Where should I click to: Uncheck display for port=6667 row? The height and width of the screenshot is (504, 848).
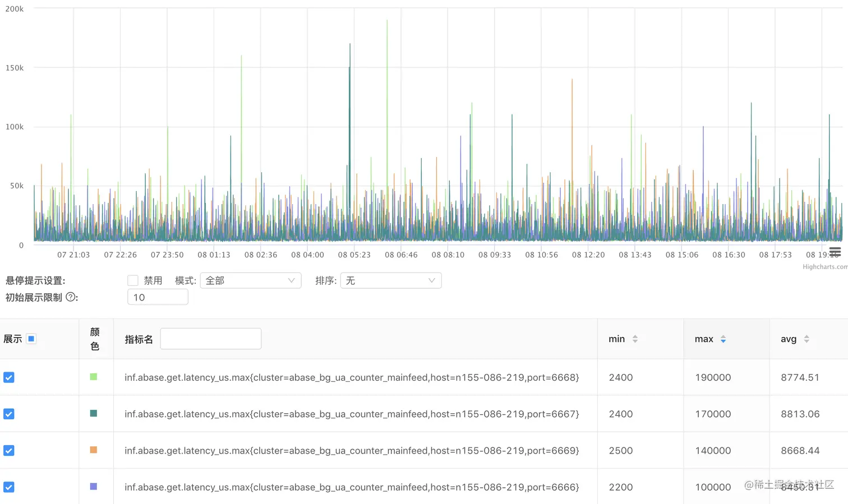pos(9,414)
